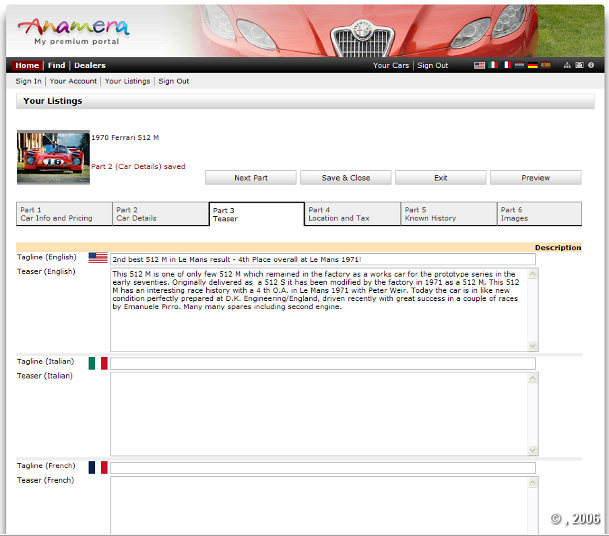Open the Find menu item
The height and width of the screenshot is (536, 609).
56,65
